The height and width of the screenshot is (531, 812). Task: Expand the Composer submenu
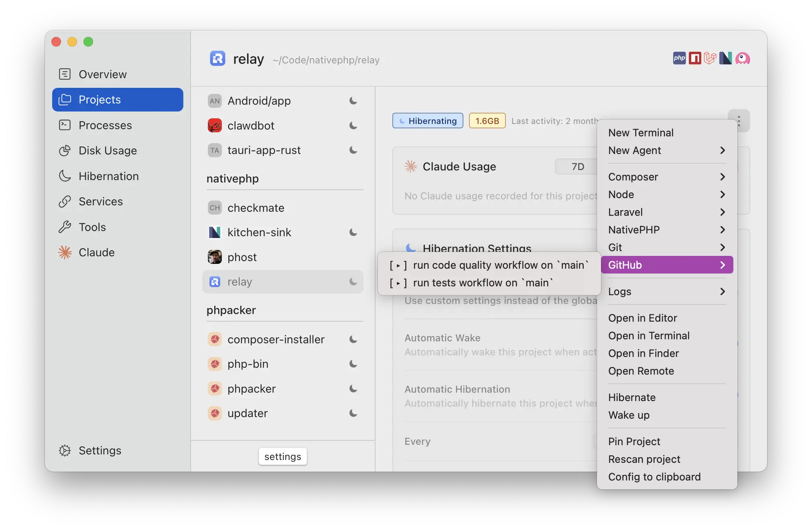pos(667,177)
